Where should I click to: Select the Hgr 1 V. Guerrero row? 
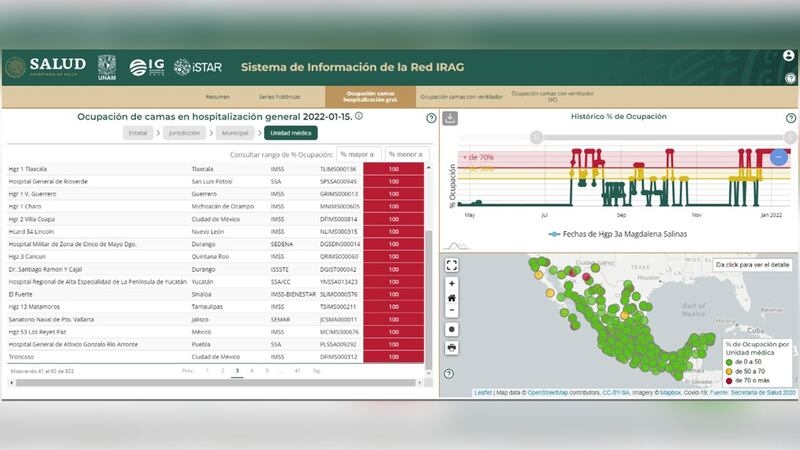(216, 194)
